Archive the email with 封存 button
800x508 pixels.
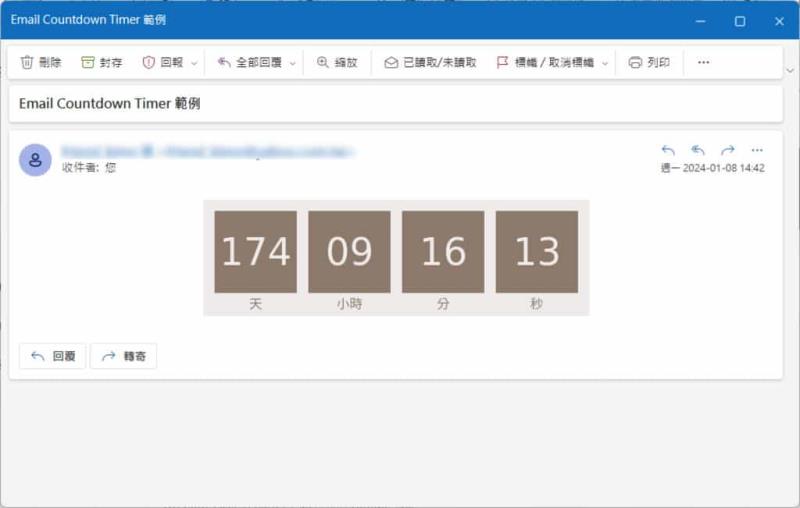pyautogui.click(x=102, y=62)
